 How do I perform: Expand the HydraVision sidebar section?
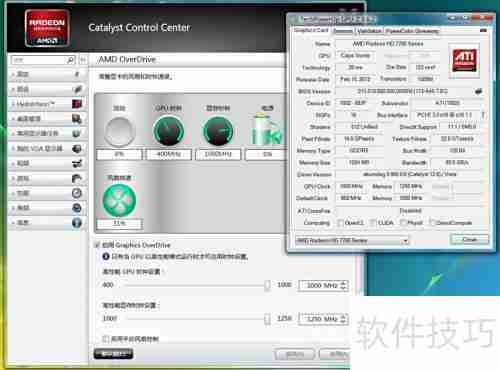click(47, 104)
